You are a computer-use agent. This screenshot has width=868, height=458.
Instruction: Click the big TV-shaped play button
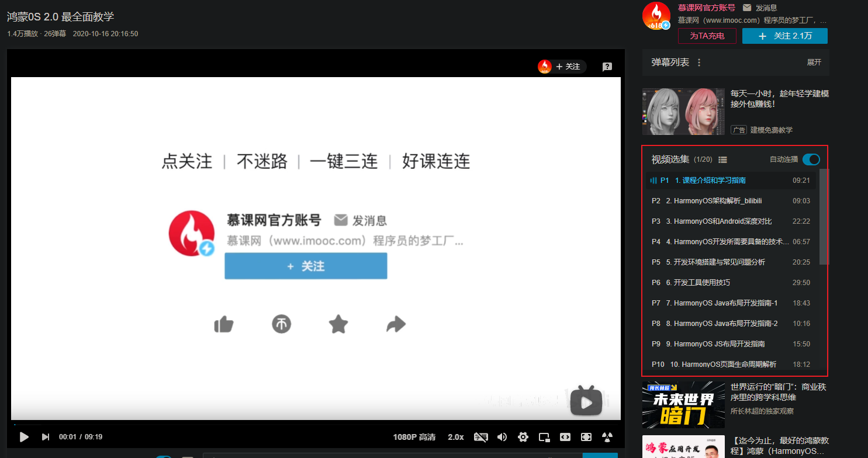(x=586, y=401)
